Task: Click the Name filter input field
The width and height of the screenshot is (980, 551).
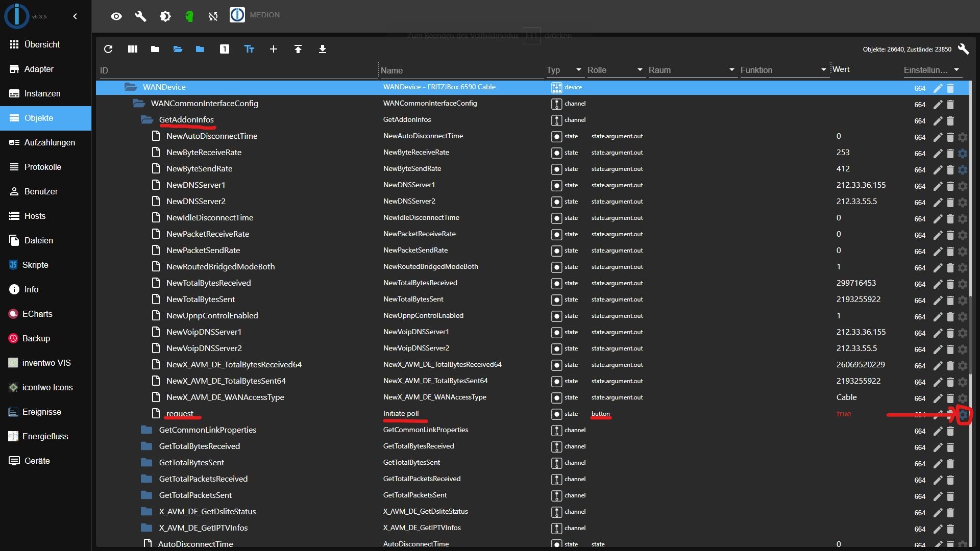Action: [x=462, y=70]
